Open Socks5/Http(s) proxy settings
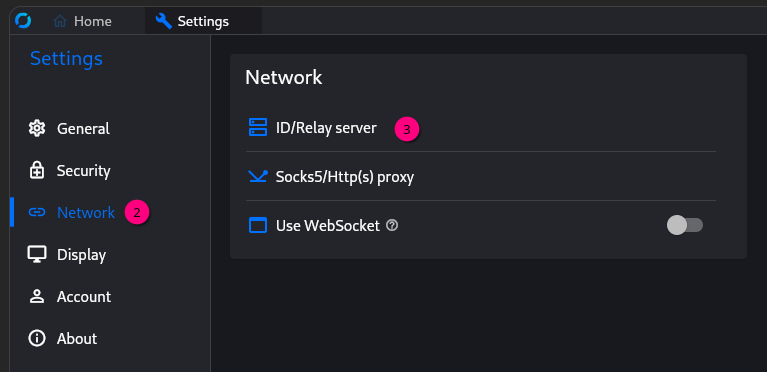Screen dimensions: 767x372 tap(481, 177)
